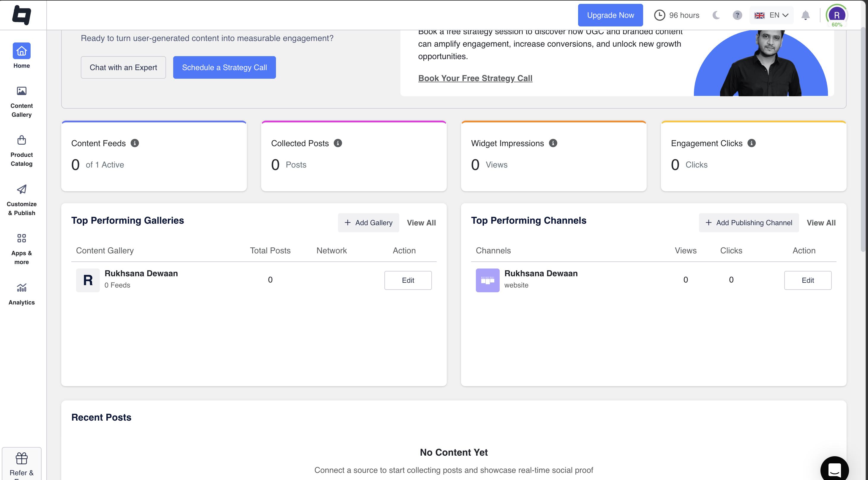Open the Content Gallery sidebar icon
Image resolution: width=868 pixels, height=480 pixels.
coord(21,91)
